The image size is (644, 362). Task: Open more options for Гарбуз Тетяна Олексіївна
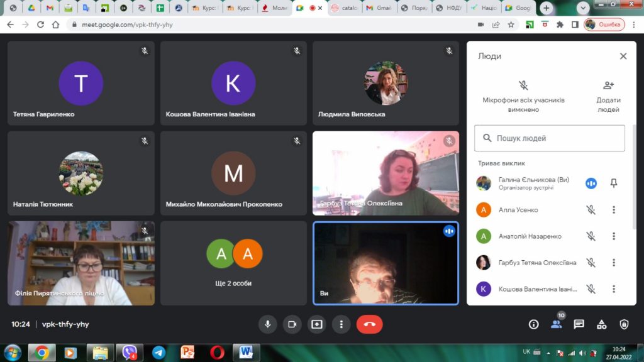point(614,263)
